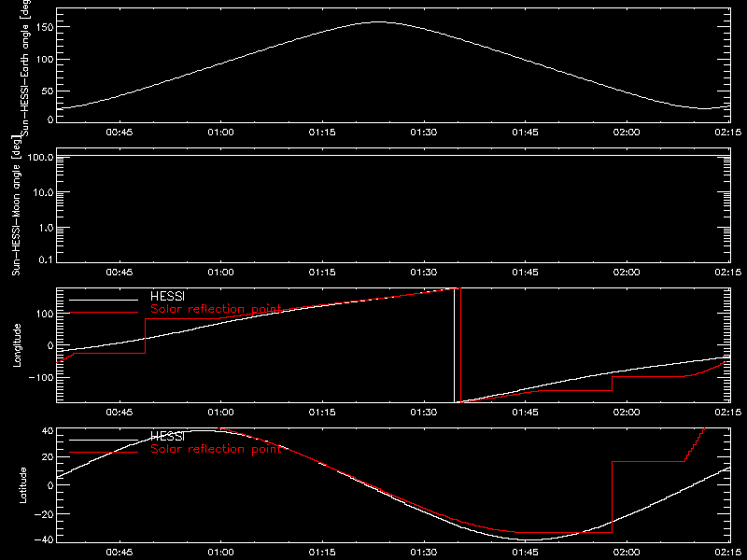Click HESSI legend label in Longitude plot
This screenshot has width=747, height=560.
(x=167, y=296)
